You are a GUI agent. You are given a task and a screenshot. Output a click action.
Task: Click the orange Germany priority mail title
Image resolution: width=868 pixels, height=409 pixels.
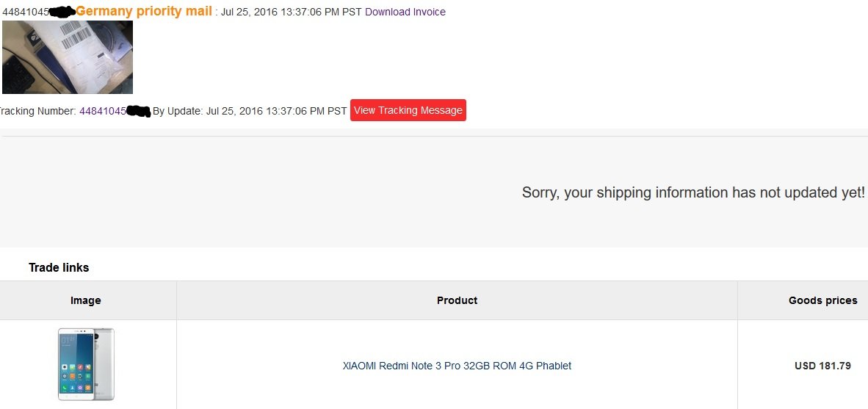pyautogui.click(x=144, y=11)
